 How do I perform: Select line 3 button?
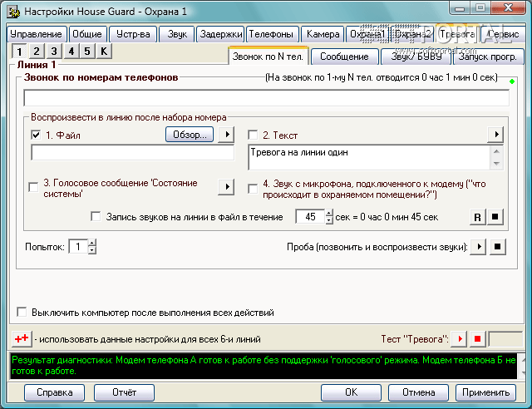click(54, 52)
